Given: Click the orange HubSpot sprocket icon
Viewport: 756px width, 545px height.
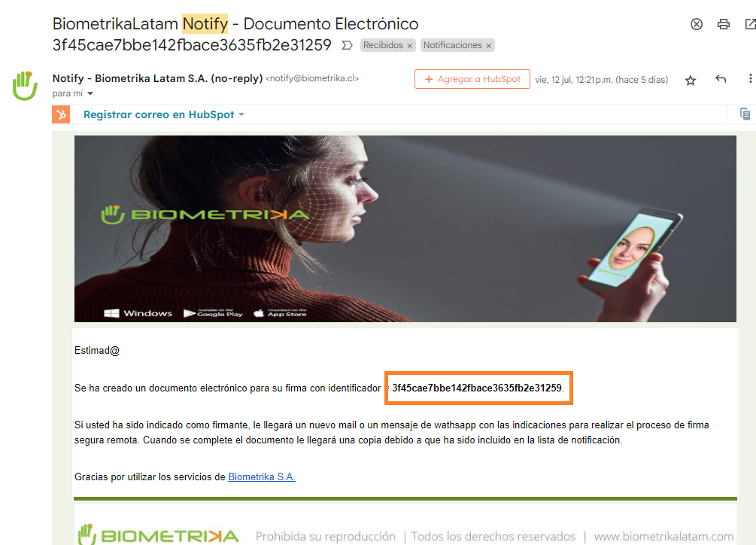Looking at the screenshot, I should [x=61, y=114].
